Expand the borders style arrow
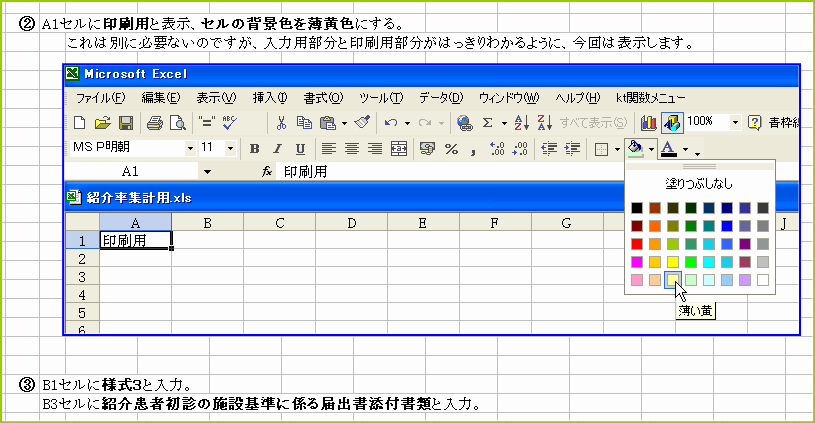 point(617,150)
